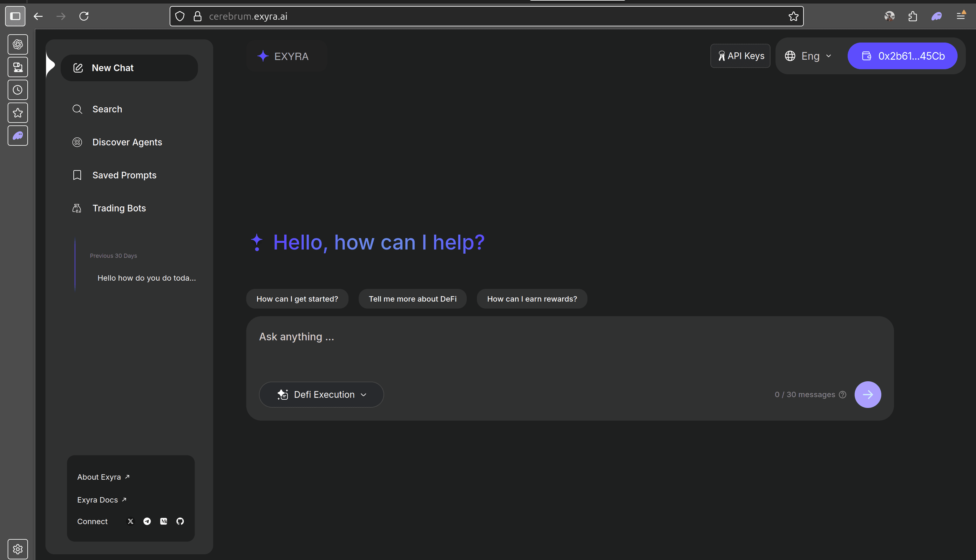Image resolution: width=976 pixels, height=560 pixels.
Task: Expand the Defi Execution mode dropdown
Action: [x=321, y=394]
